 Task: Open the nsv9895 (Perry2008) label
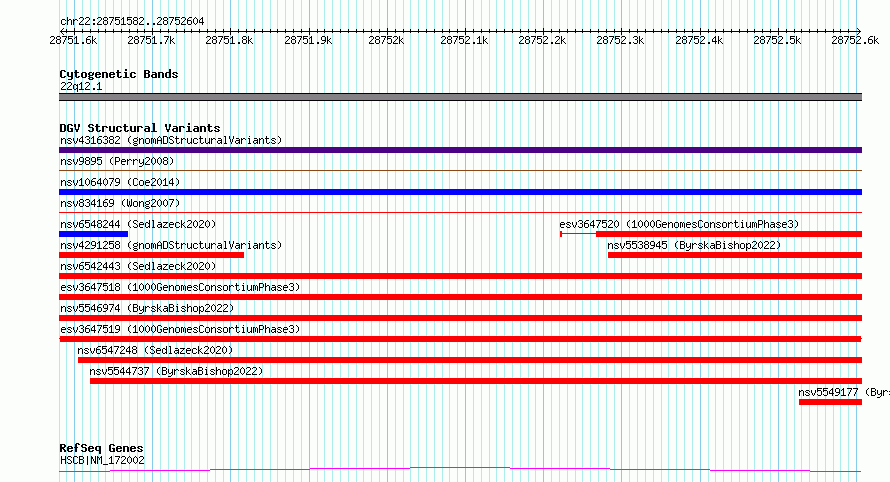117,161
